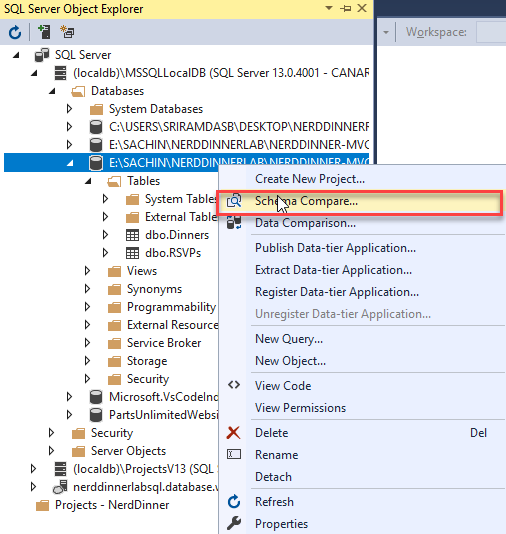Select the External Tables folder row
506x534 pixels.
[181, 217]
